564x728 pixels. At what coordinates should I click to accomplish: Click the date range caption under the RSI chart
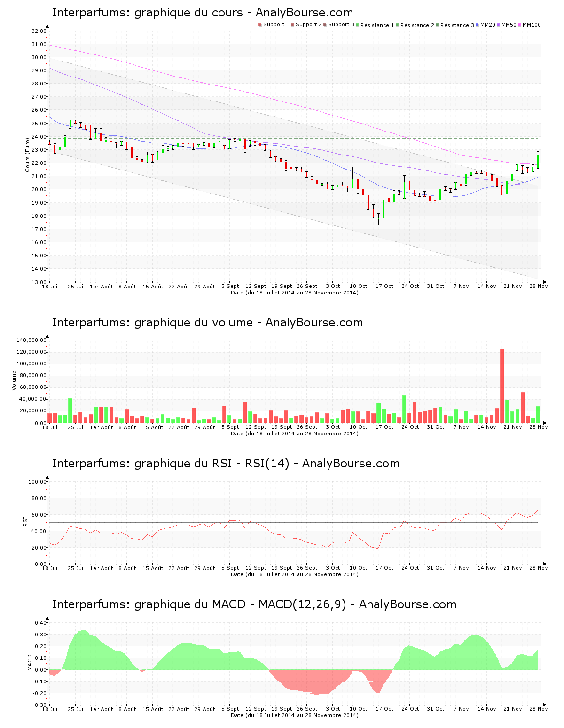point(295,574)
